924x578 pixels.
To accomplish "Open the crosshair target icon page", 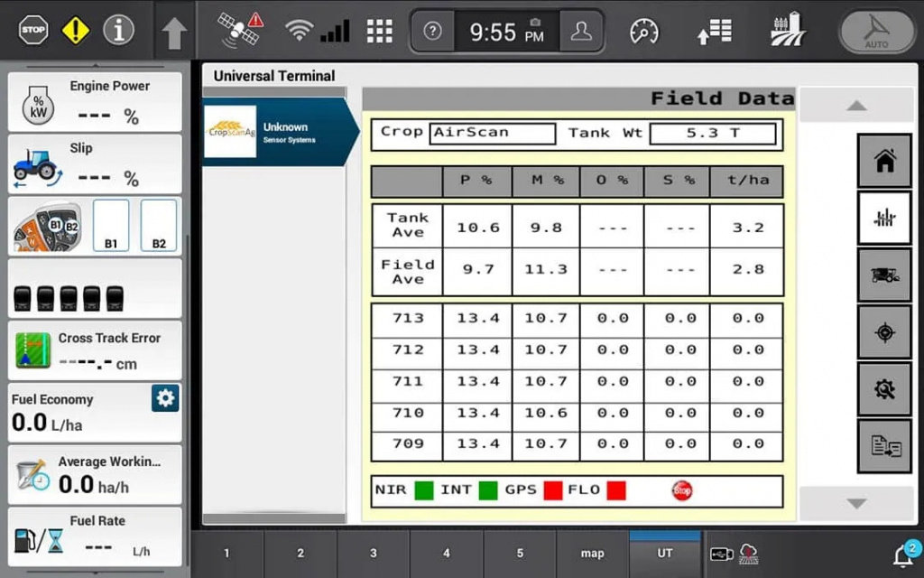I will coord(884,332).
